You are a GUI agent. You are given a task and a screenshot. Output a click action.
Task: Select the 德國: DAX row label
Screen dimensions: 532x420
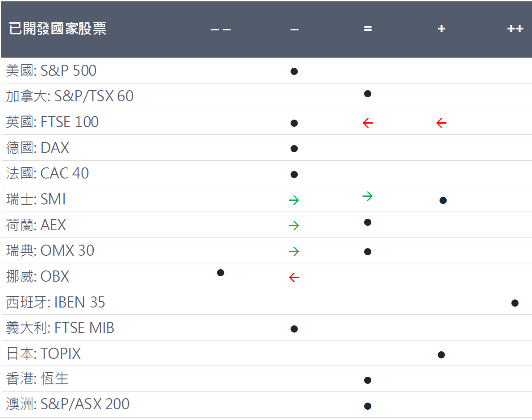[37, 148]
